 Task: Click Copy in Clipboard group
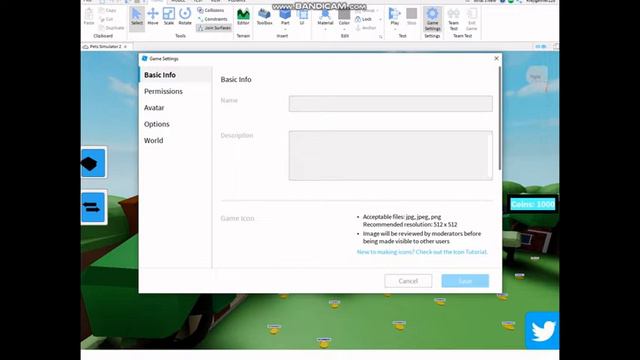pos(108,10)
